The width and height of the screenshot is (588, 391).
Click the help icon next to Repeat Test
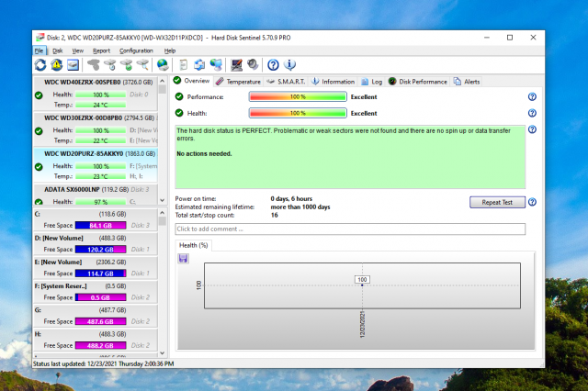pos(532,202)
